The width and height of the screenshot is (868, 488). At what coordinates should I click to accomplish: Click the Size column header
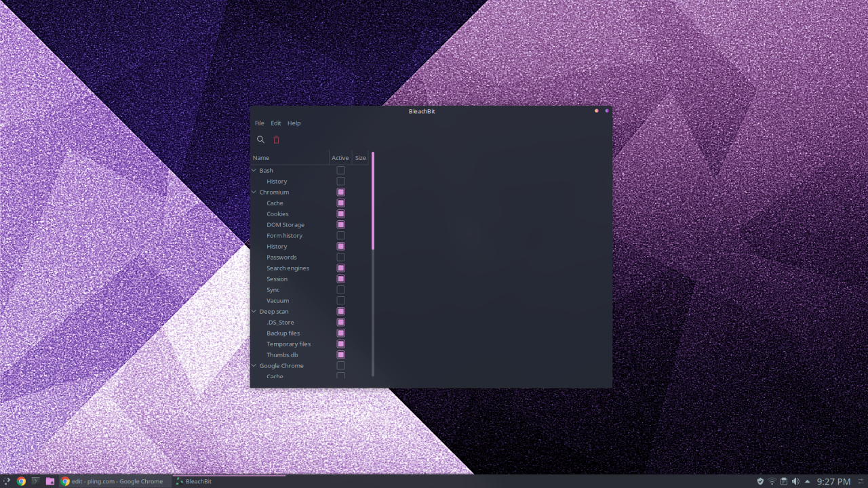coord(361,157)
